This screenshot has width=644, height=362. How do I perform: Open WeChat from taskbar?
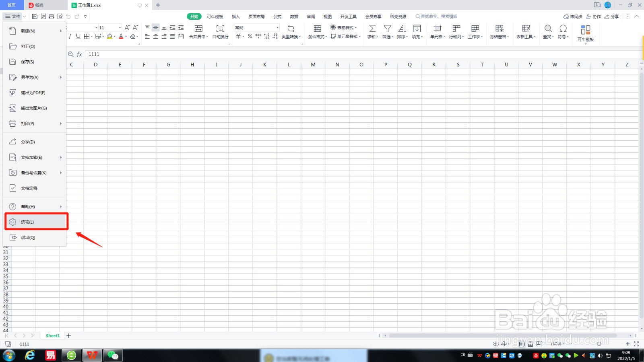coord(113,355)
